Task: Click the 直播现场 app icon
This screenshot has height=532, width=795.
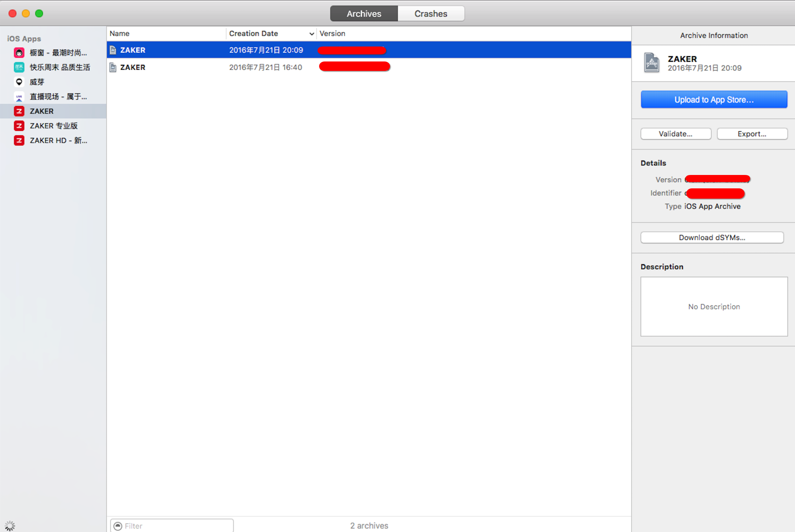Action: (x=19, y=97)
